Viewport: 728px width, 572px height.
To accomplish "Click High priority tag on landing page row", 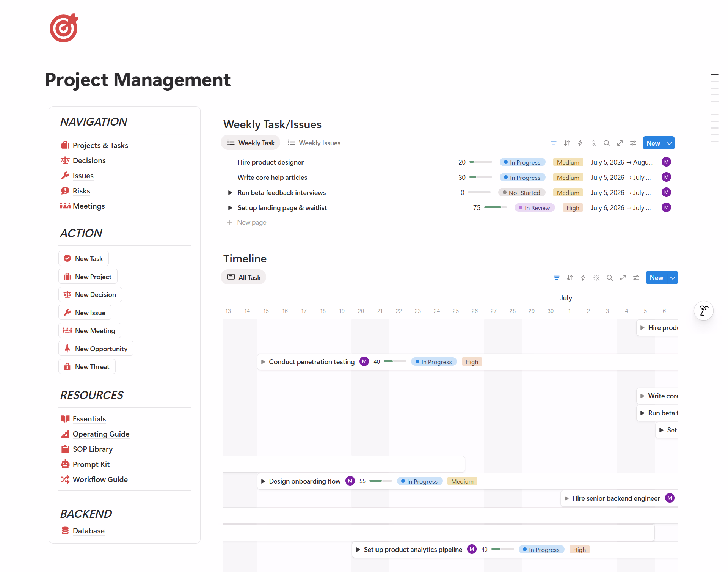I will (573, 208).
